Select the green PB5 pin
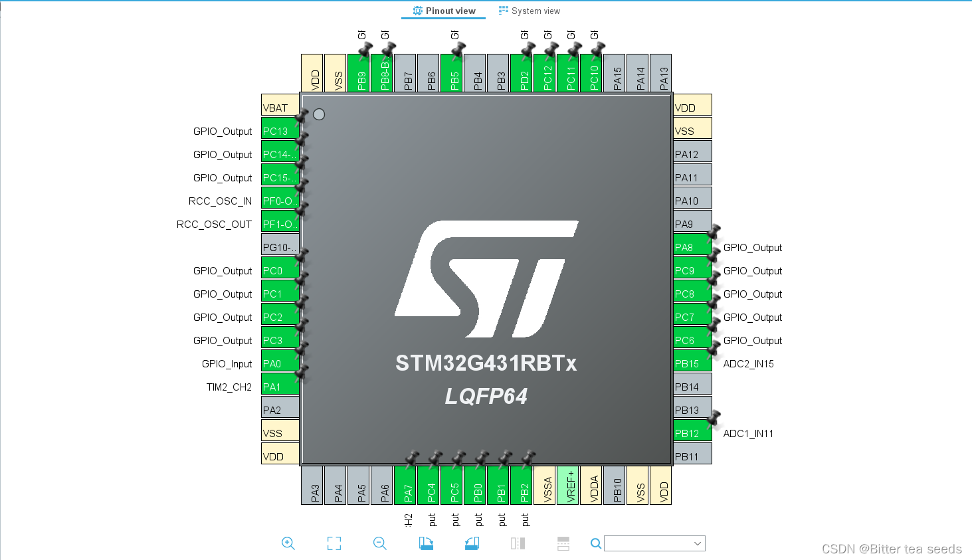Image resolution: width=972 pixels, height=560 pixels. coord(452,73)
